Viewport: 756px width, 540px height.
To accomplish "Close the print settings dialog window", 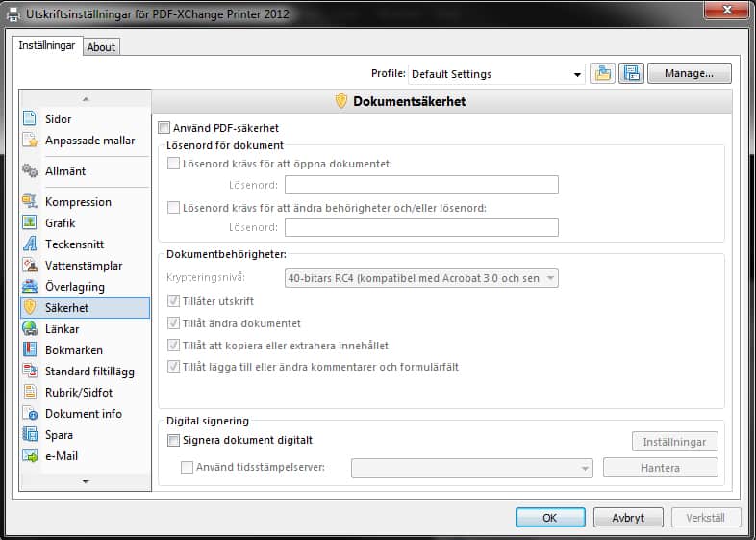I will (726, 10).
